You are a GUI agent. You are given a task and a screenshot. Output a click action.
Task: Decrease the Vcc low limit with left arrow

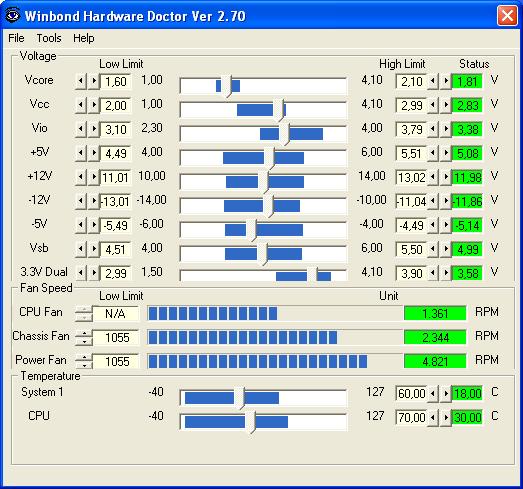click(80, 105)
